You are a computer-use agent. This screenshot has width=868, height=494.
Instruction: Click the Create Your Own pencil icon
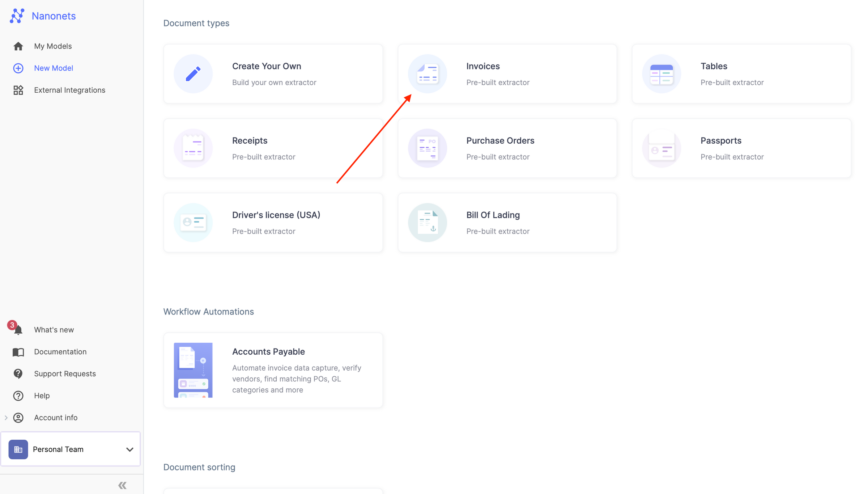(193, 74)
